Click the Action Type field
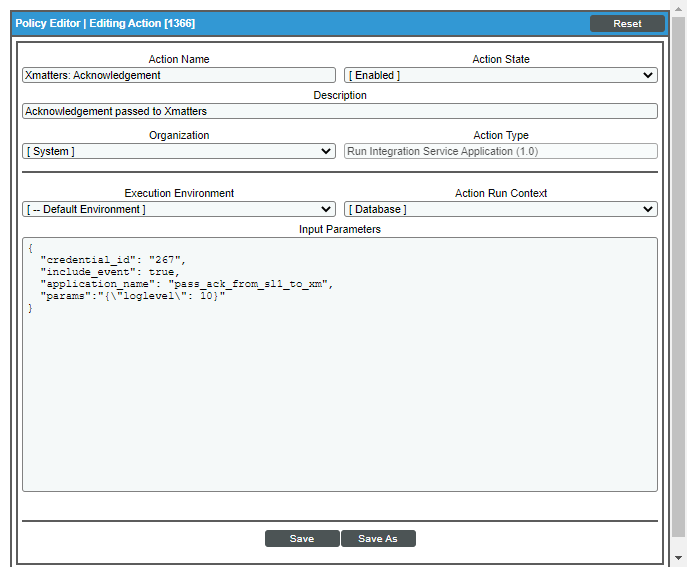This screenshot has width=687, height=567. coord(501,151)
